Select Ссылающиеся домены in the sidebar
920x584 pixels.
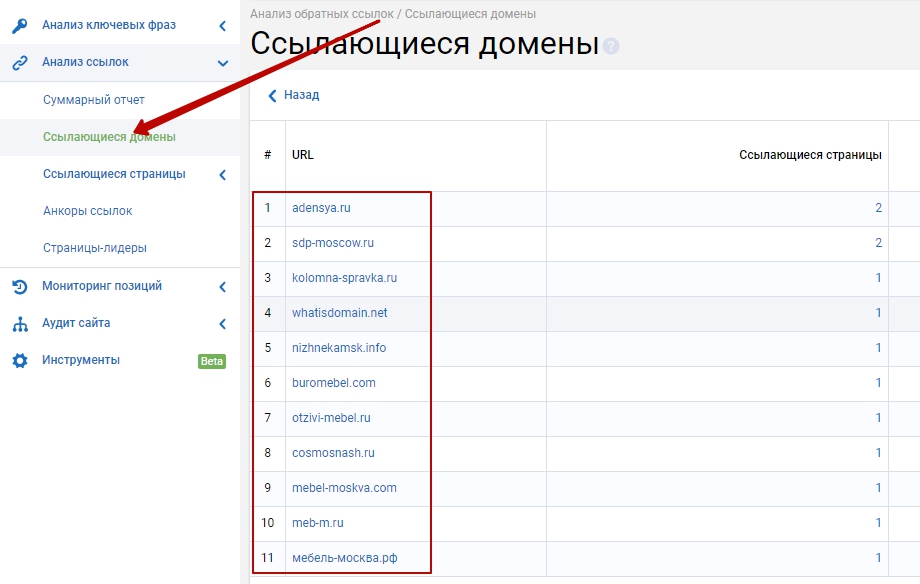click(x=109, y=137)
